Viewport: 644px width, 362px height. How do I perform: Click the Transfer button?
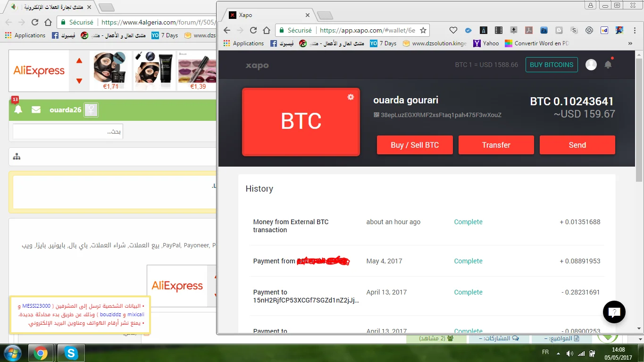[496, 145]
